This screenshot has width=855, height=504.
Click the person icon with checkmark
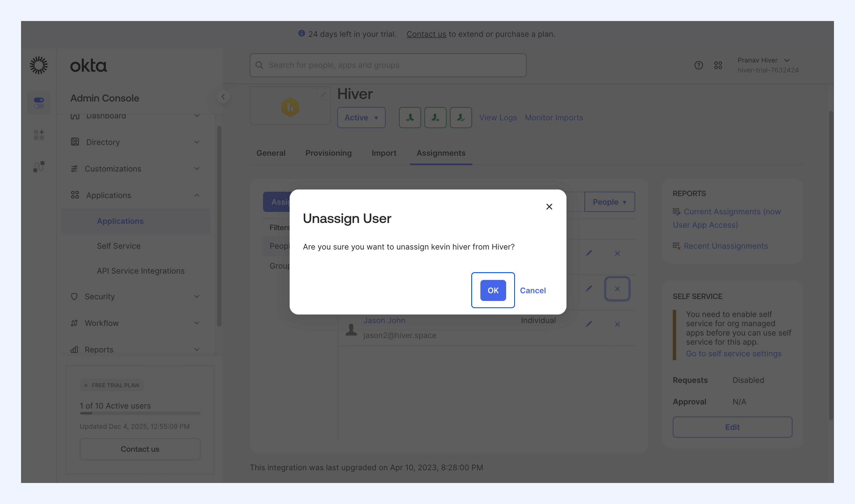coord(461,118)
